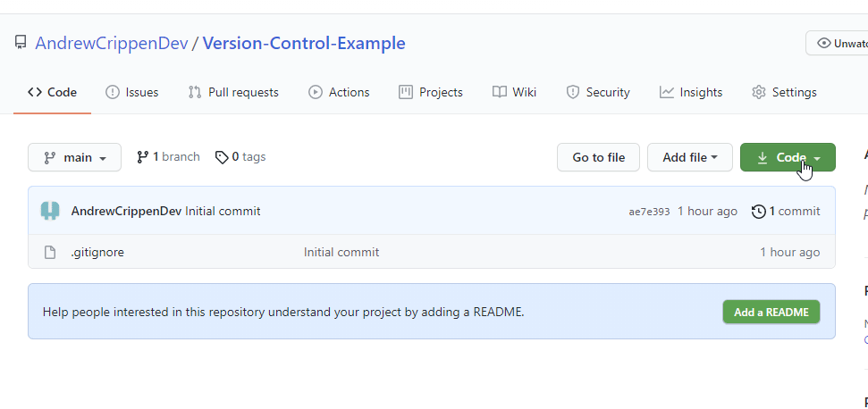
Task: Open Version-Control-Example repository link
Action: (304, 43)
